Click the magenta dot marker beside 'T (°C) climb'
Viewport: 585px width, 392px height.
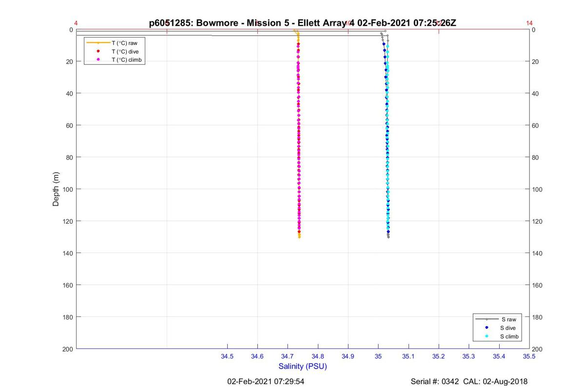pyautogui.click(x=98, y=59)
